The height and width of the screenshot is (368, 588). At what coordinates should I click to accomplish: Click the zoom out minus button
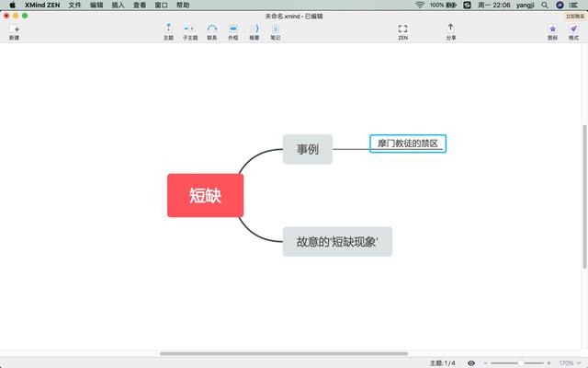(485, 363)
